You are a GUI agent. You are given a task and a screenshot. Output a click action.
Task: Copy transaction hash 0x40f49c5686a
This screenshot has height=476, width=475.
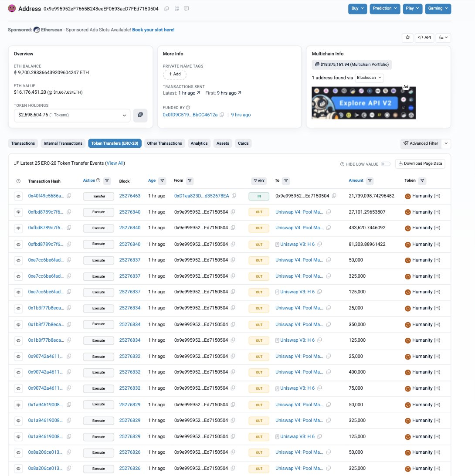coord(69,196)
